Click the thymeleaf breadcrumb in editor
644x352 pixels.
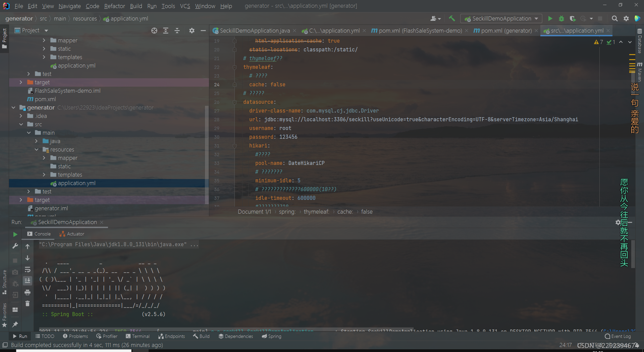[316, 212]
